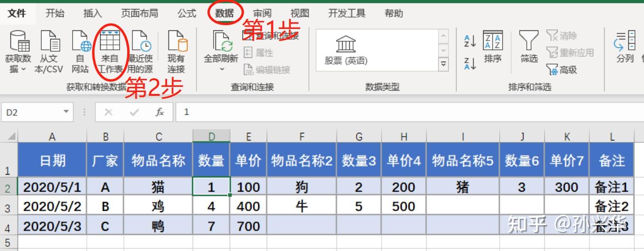Switch to the 开始 tab
Screen dimensions: 644x251
[x=55, y=13]
